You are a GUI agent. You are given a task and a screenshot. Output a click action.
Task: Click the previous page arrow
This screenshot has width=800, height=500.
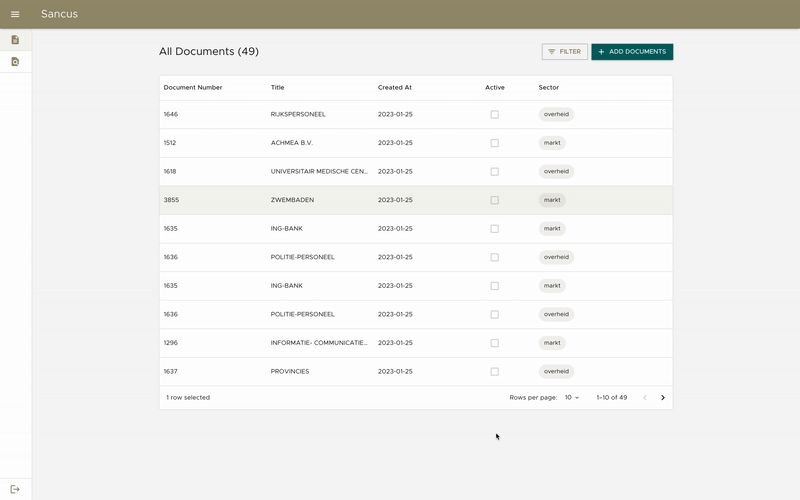tap(645, 398)
